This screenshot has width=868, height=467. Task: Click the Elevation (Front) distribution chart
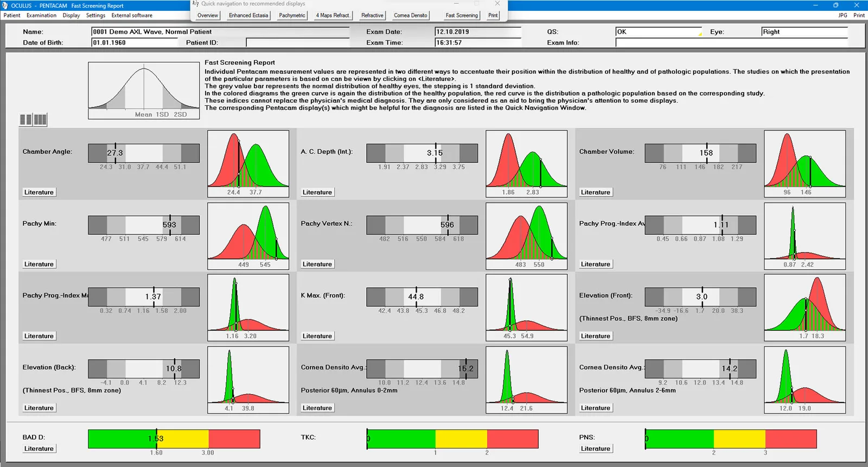(805, 307)
